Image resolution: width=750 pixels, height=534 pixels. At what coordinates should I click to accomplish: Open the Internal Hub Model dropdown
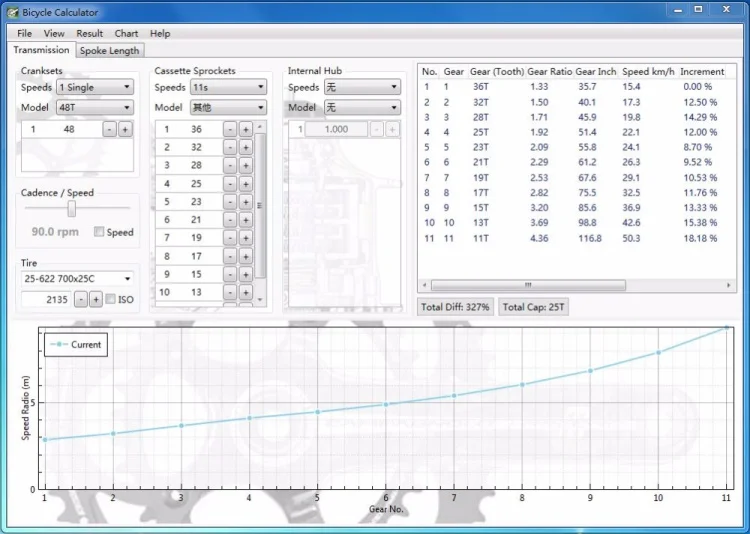[x=361, y=107]
